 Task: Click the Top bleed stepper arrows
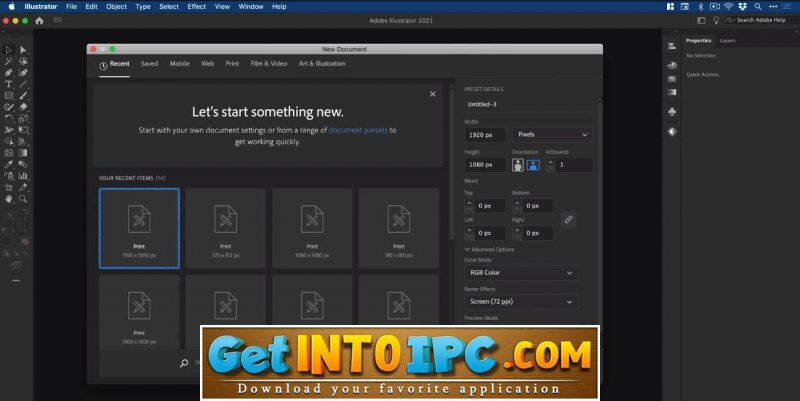click(x=469, y=206)
